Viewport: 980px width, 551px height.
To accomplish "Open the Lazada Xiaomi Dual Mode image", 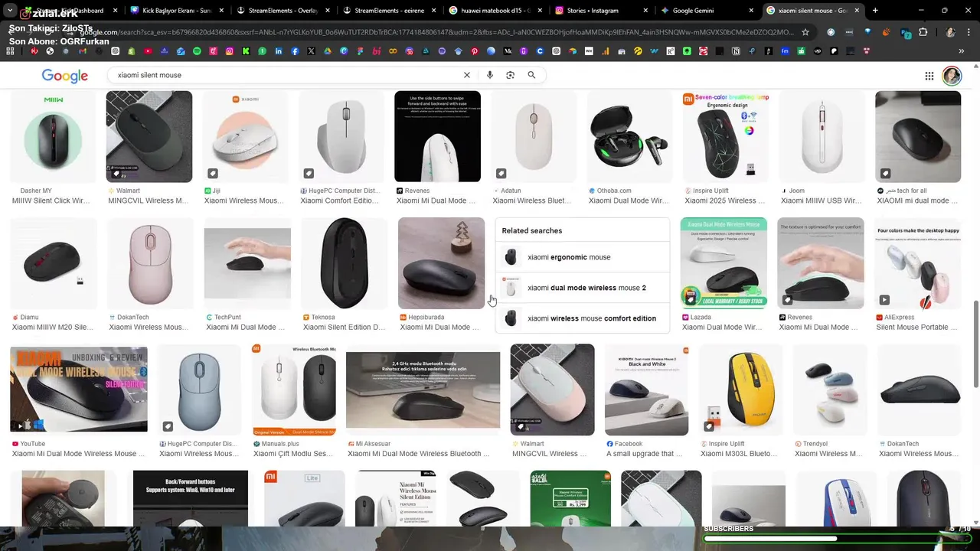I will coord(724,263).
